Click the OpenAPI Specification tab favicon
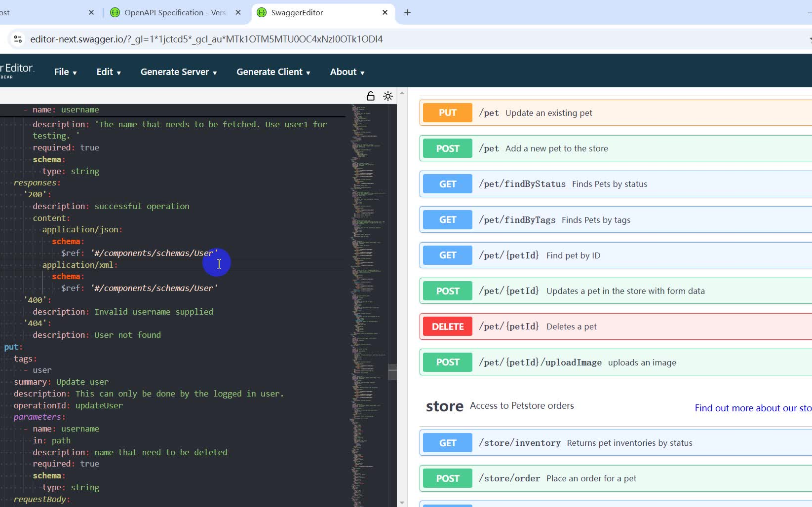812x507 pixels. [x=115, y=12]
